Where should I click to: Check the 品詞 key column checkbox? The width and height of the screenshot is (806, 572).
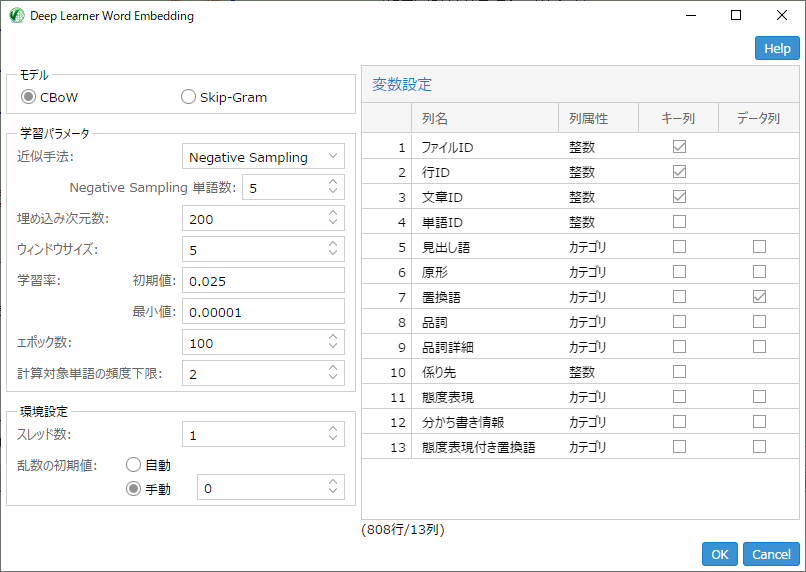[680, 321]
